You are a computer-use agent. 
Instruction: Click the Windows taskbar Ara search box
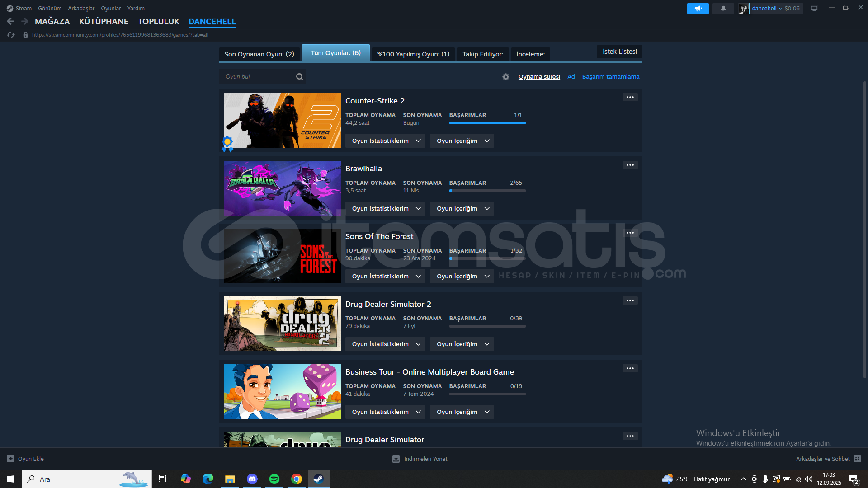[87, 479]
